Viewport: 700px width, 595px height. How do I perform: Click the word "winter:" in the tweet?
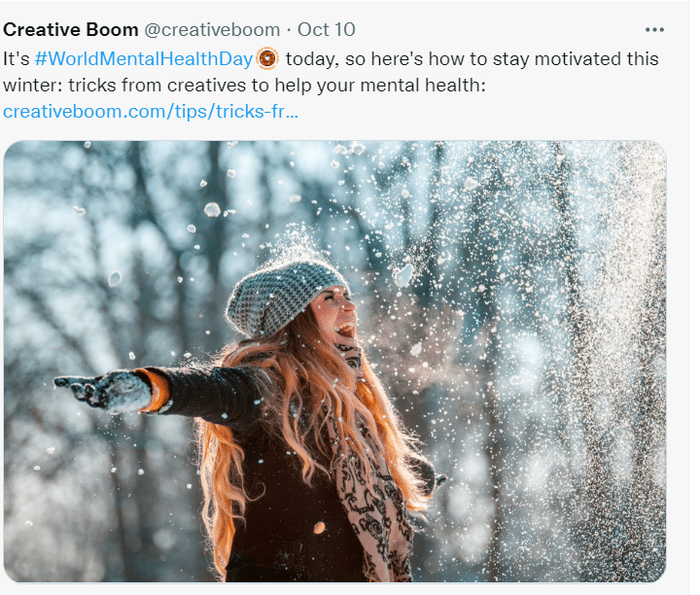34,86
